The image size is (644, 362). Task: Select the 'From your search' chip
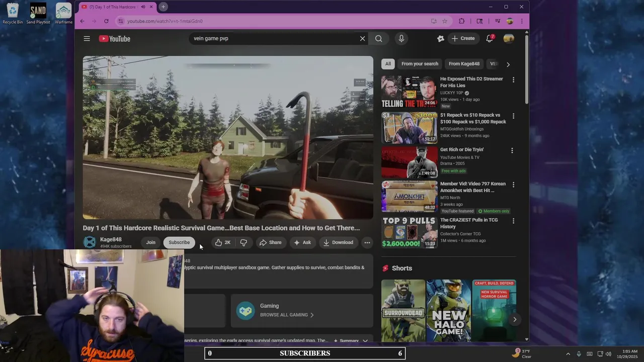(420, 64)
